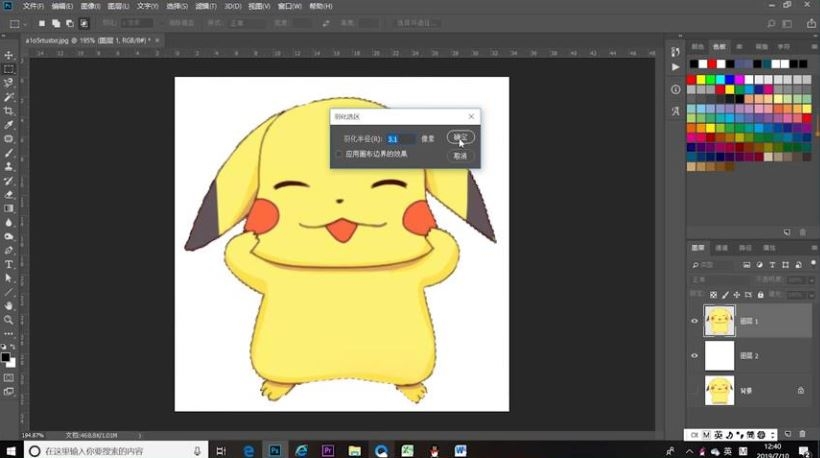Open the 文件 menu
Viewport: 820px width, 458px height.
[33, 6]
